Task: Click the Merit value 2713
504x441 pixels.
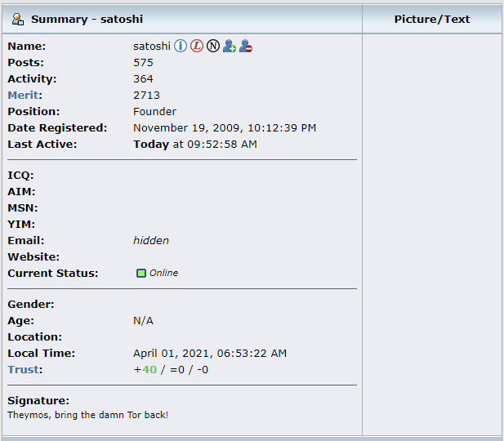Action: click(x=146, y=96)
